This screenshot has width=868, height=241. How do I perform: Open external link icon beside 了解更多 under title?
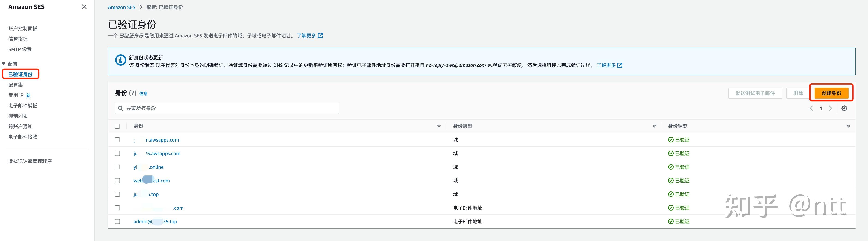[x=320, y=36]
